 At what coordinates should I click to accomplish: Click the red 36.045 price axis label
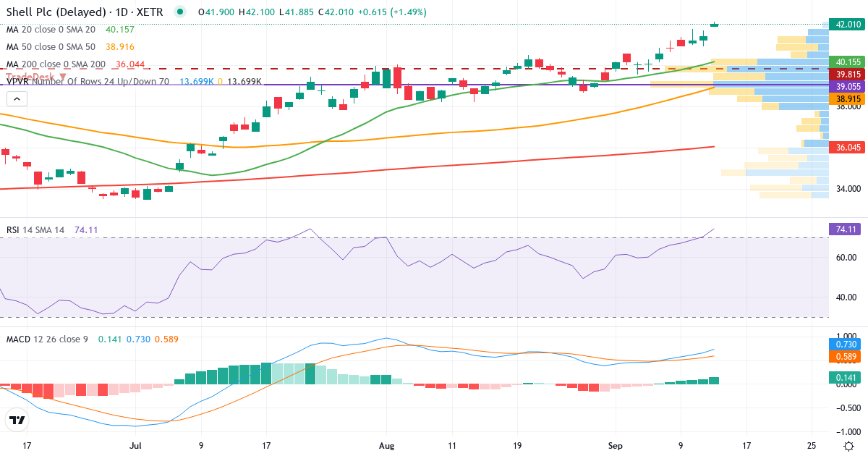point(848,147)
